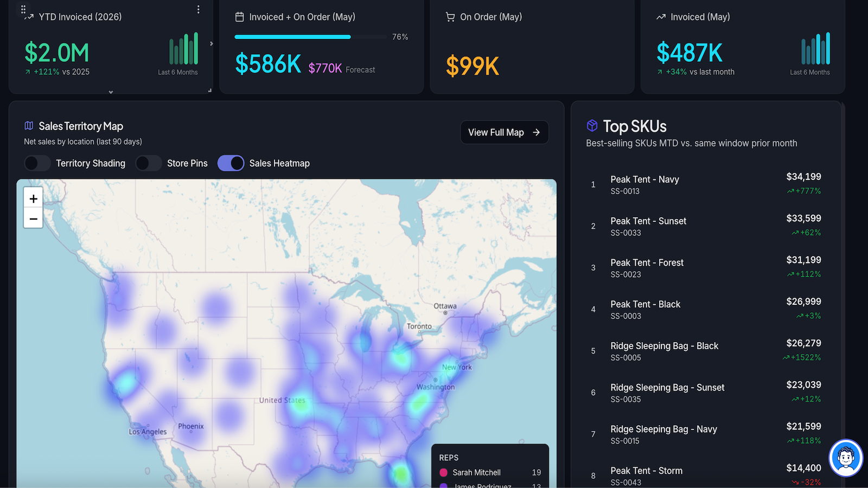Viewport: 868px width, 488px height.
Task: Click the map icon next to Sales Territory Map
Action: click(29, 126)
